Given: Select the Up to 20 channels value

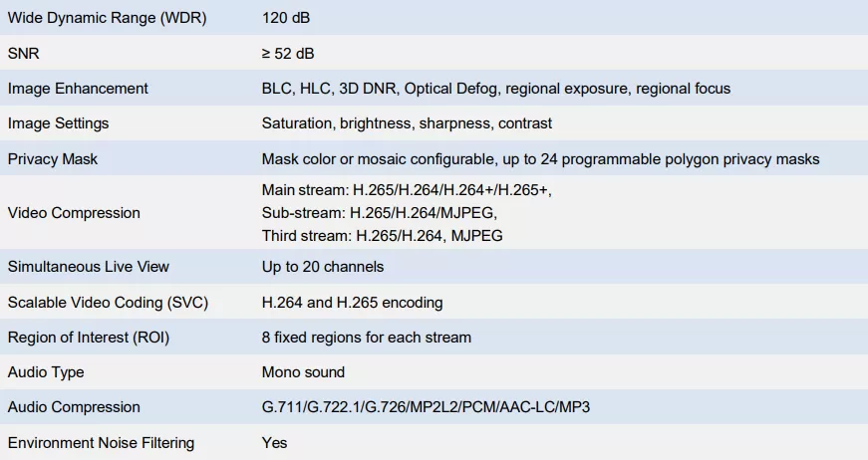Looking at the screenshot, I should click(x=323, y=267).
